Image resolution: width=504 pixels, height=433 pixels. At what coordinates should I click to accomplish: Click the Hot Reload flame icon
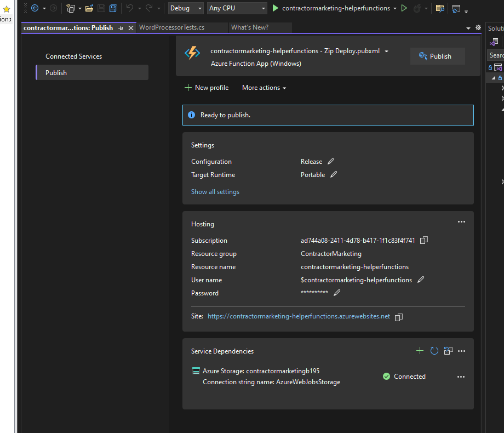pos(417,8)
